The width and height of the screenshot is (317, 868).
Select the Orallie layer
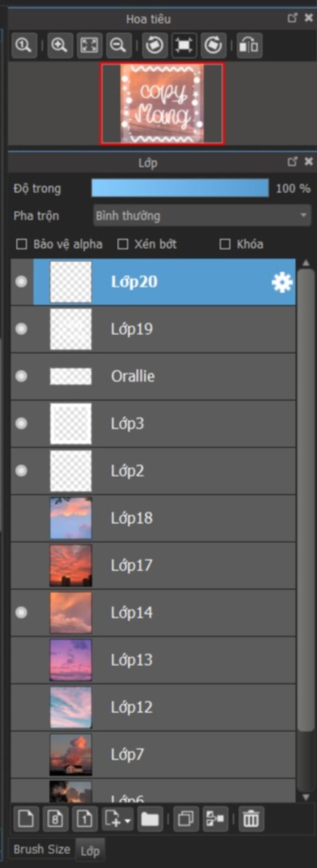154,376
